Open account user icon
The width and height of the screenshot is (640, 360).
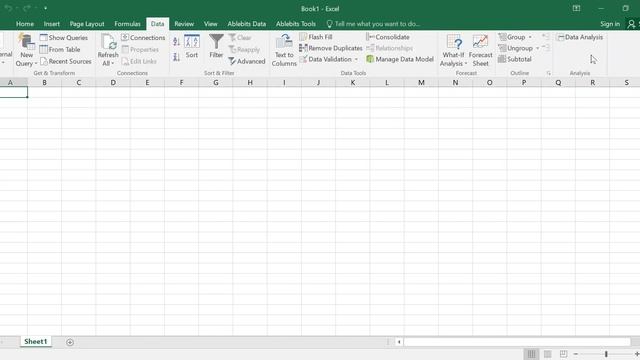coord(631,24)
